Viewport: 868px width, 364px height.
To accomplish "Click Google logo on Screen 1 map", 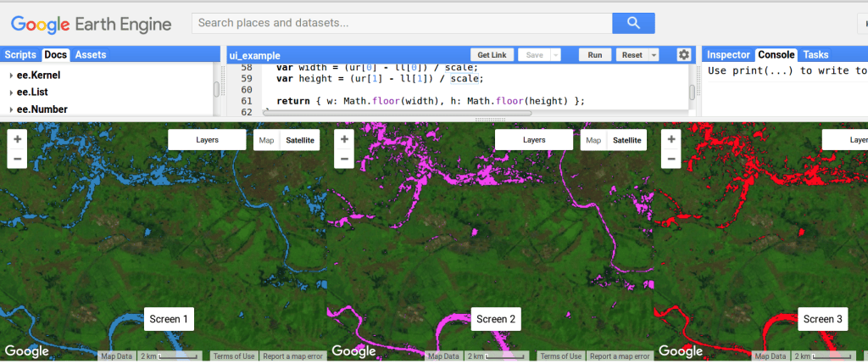I will [x=26, y=350].
